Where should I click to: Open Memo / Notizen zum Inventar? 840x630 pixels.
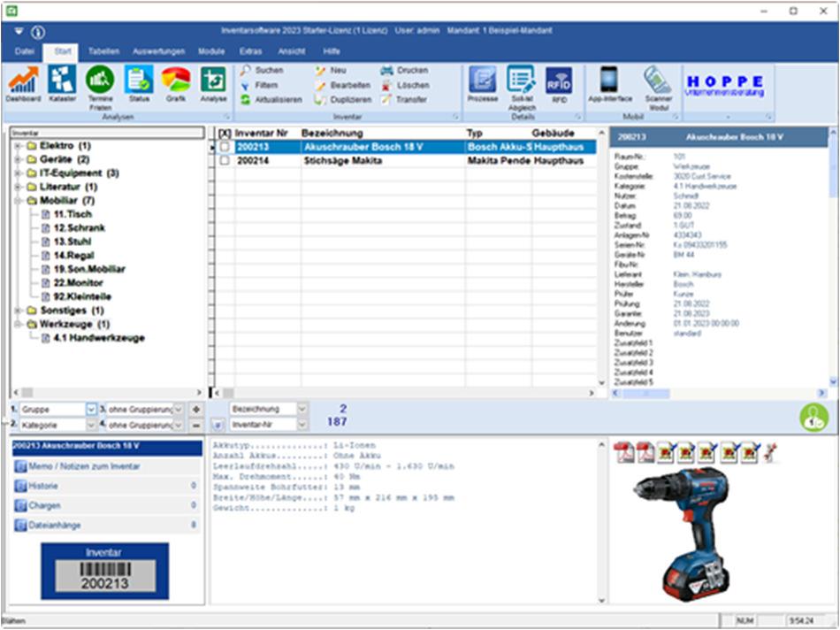(x=107, y=466)
